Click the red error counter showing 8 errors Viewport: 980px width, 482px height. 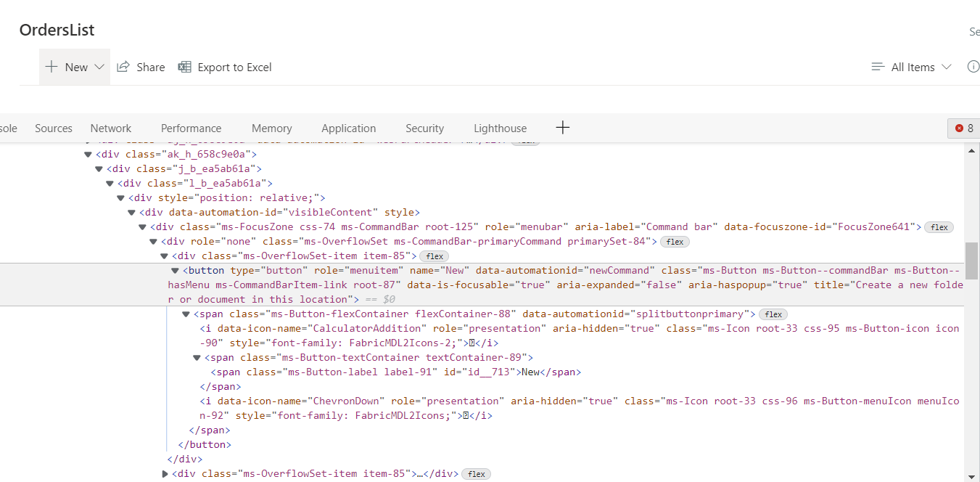tap(964, 128)
